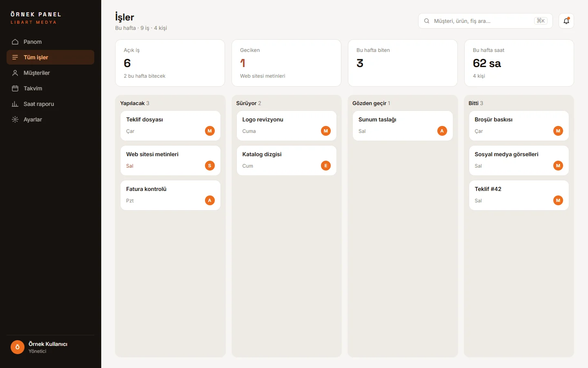This screenshot has width=588, height=368.
Task: Click assignee avatar on Teklif #42 card
Action: tap(558, 200)
